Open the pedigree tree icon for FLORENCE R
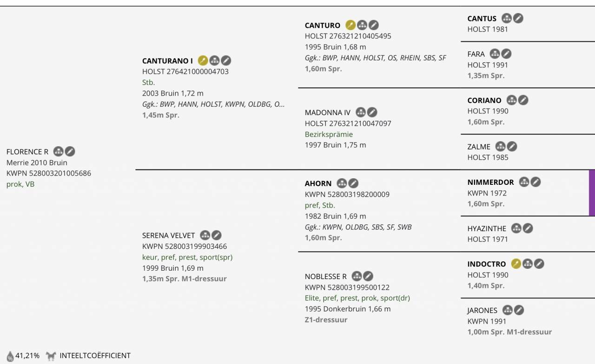The height and width of the screenshot is (364, 595). tap(58, 151)
